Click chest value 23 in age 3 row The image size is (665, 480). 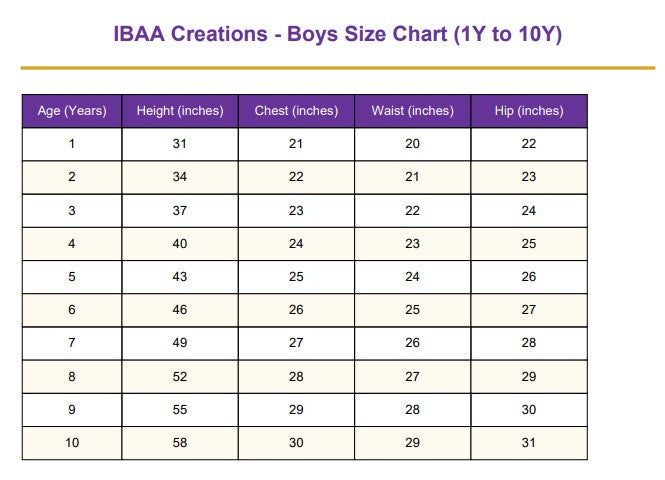pyautogui.click(x=296, y=210)
